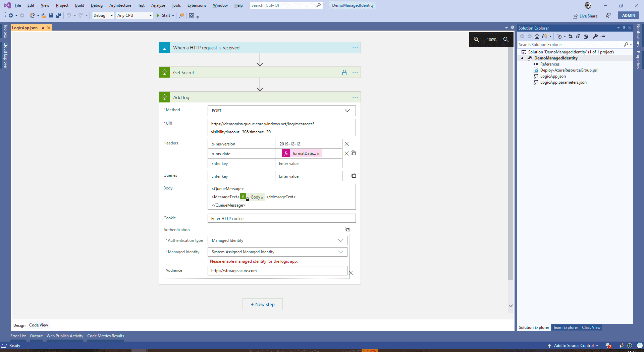Open Properties with the wrench icon
The width and height of the screenshot is (644, 352).
pos(595,36)
